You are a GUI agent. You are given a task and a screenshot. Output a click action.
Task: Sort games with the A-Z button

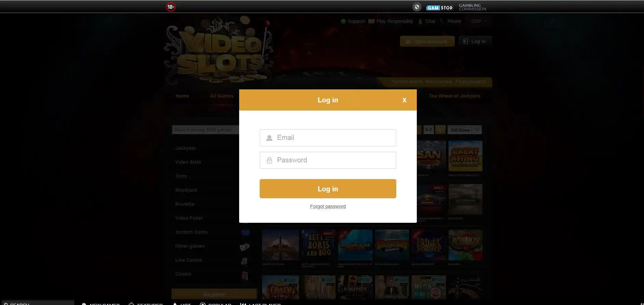point(428,130)
